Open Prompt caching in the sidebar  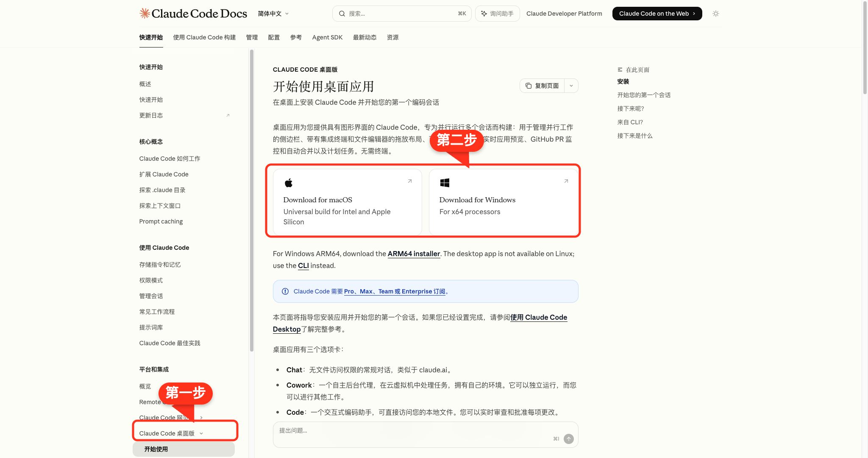click(161, 221)
